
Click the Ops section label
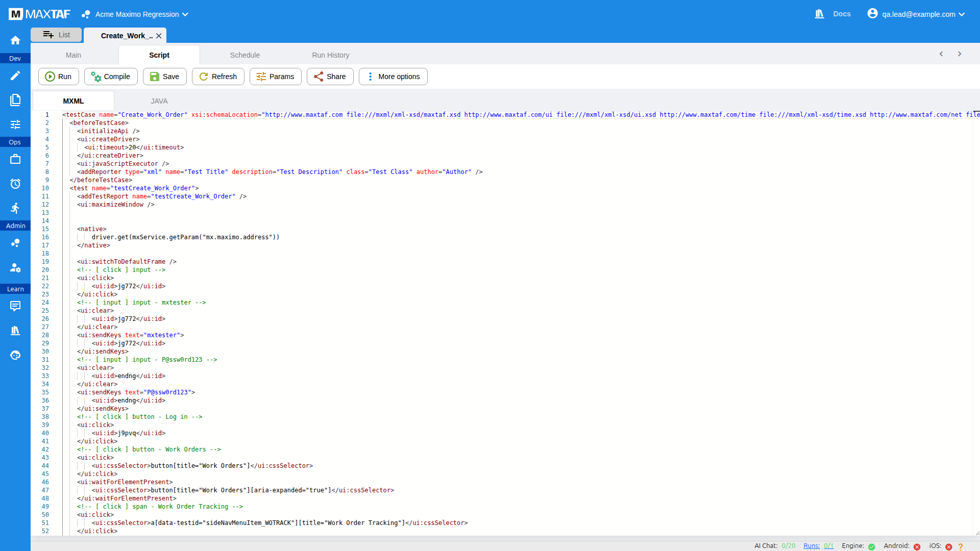[x=15, y=142]
